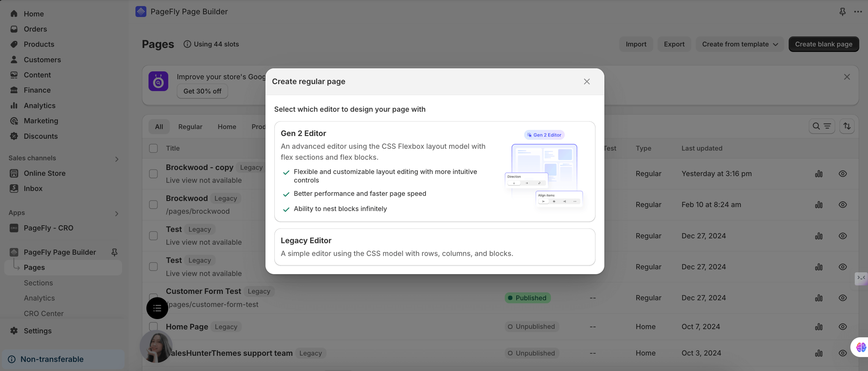868x371 pixels.
Task: Check the Test page row checkbox
Action: [x=153, y=235]
